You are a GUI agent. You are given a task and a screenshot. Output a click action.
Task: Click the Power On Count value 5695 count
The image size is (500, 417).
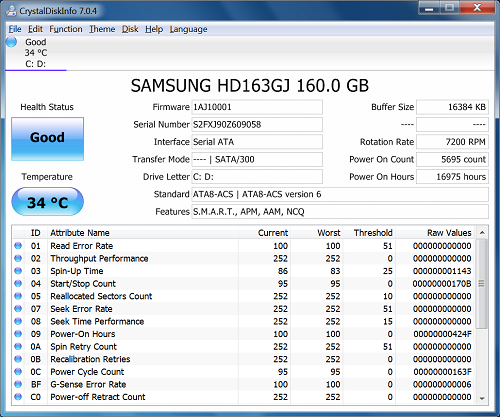tap(452, 159)
